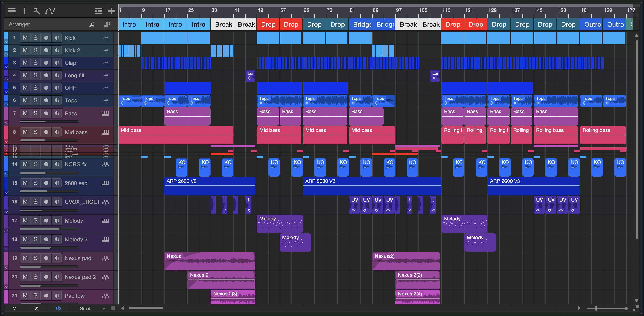Click the Add Tracks plus icon
Image resolution: width=644 pixels, height=316 pixels.
point(111,11)
